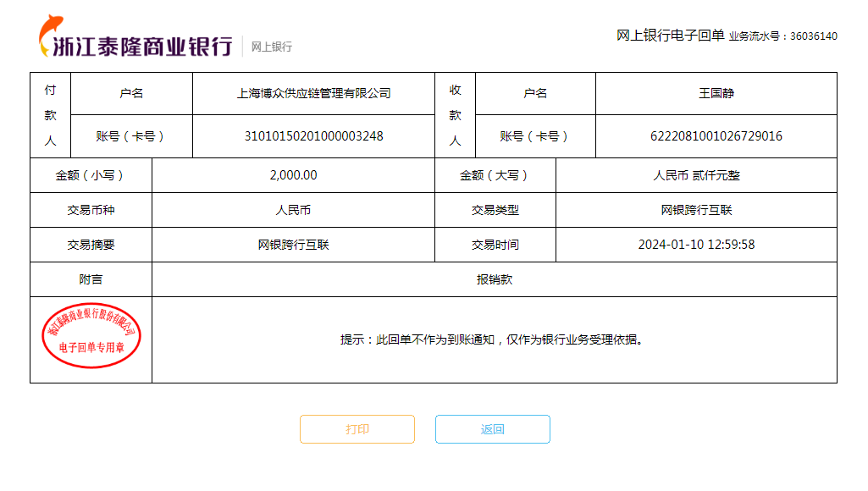
Task: Select payer account number 31010150201000003248
Action: [313, 136]
